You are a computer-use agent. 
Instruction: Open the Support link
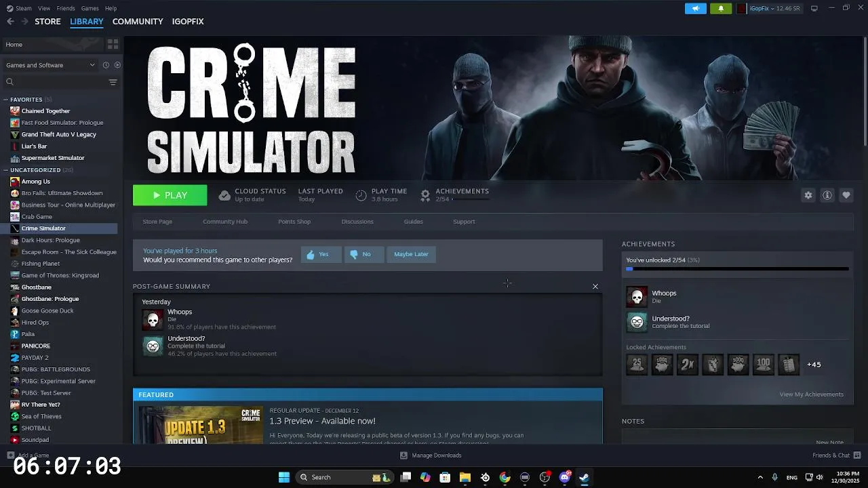464,222
